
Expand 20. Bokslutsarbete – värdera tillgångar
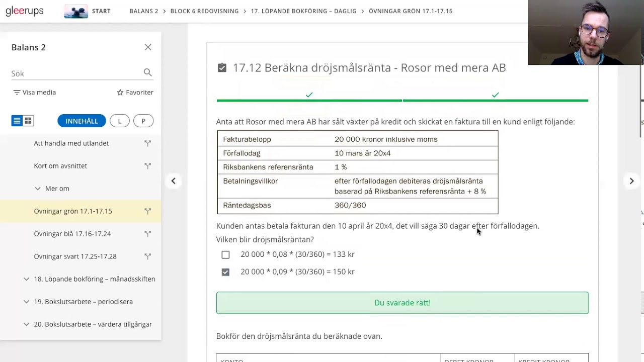(x=26, y=324)
